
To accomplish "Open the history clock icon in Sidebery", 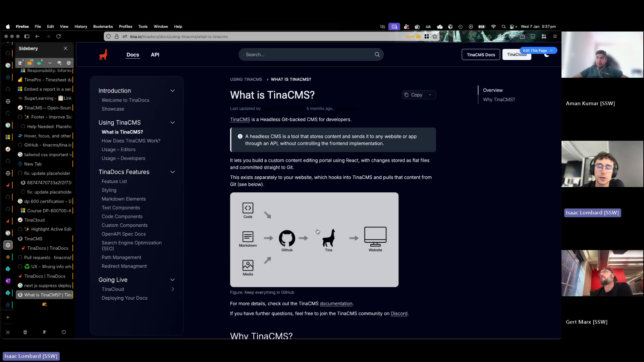I will tap(64, 332).
